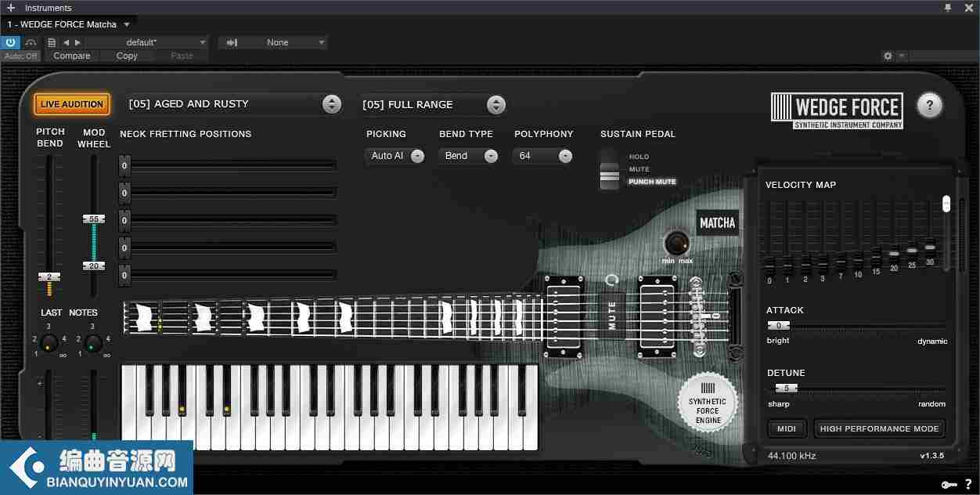Toggle the plugin power bypass button
Screen dimensions: 980x495
11,42
